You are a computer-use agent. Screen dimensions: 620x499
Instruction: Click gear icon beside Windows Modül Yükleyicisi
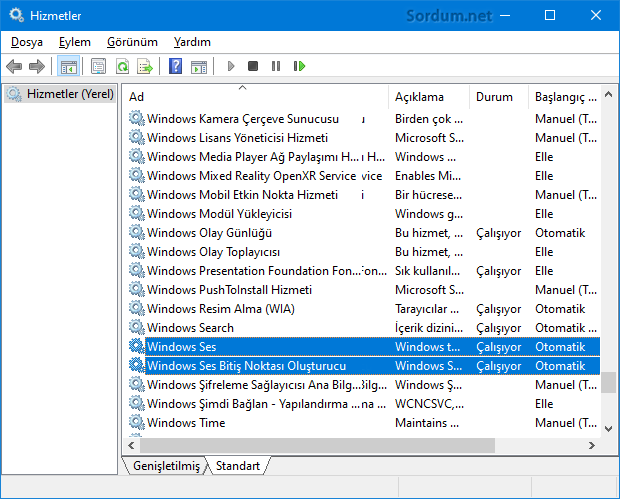[137, 213]
